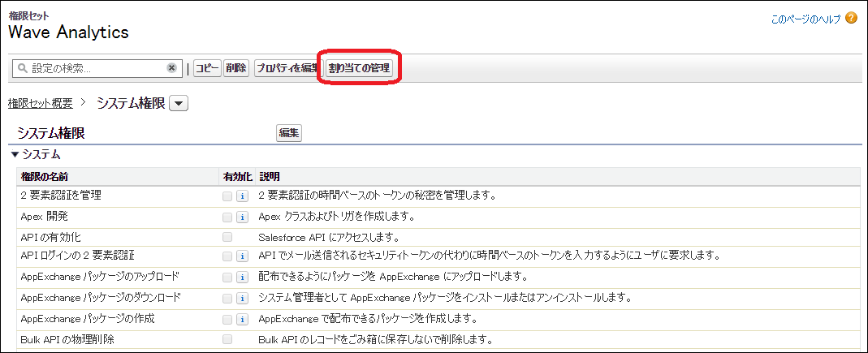This screenshot has height=353, width=868.
Task: Go to the 権限セット概要 breadcrumb link
Action: pyautogui.click(x=41, y=104)
